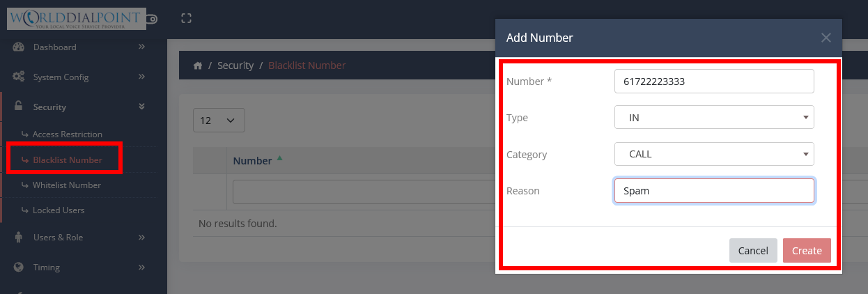
Task: Open Access Restriction menu item
Action: (x=67, y=134)
